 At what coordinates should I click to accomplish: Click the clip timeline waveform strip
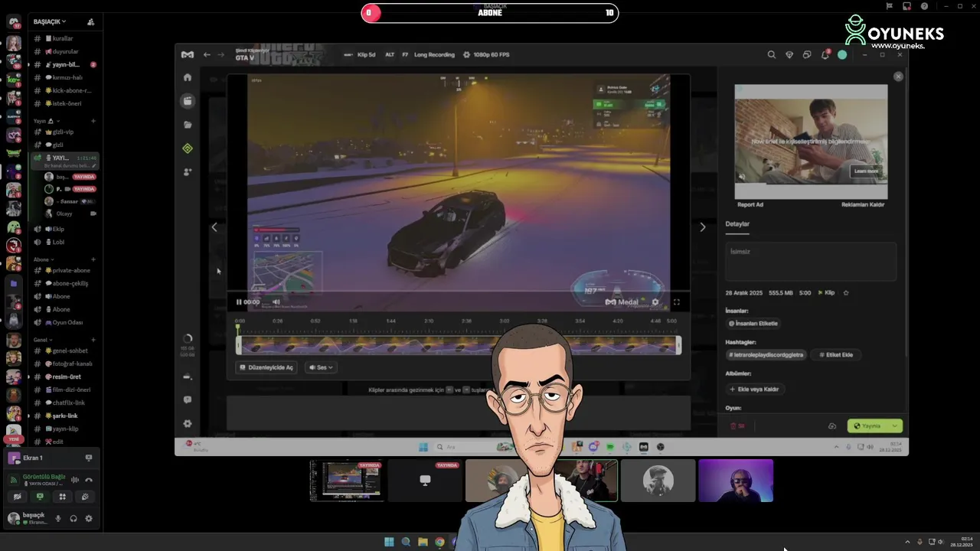458,346
